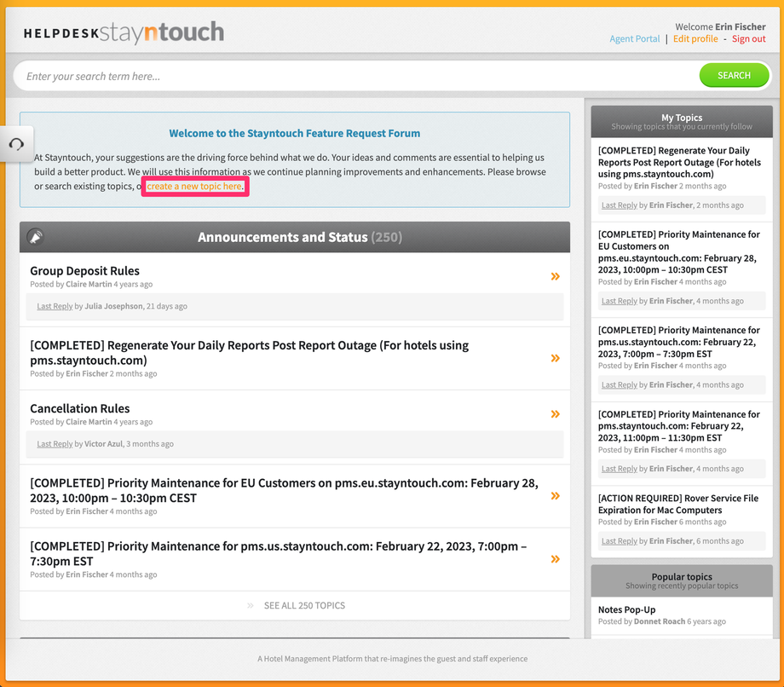Click Welcome to the Staytouch Feature Request Forum heading
Image resolution: width=784 pixels, height=687 pixels.
[x=295, y=134]
